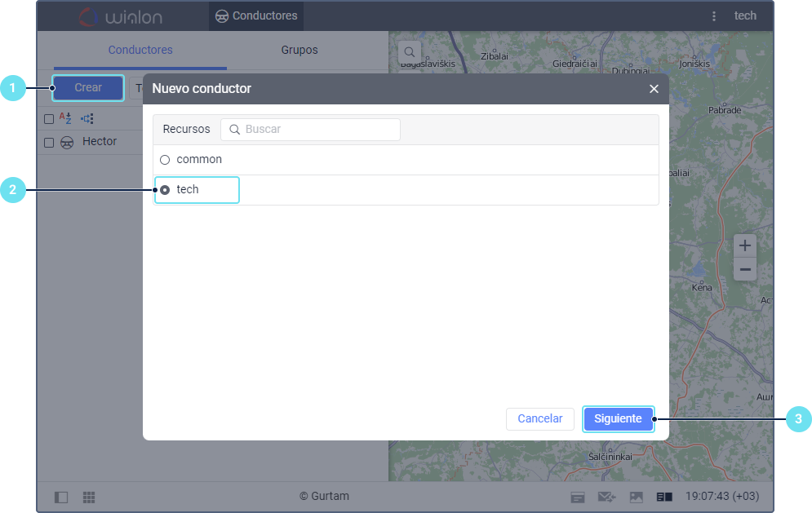Click the steering wheel icon beside Hector
The height and width of the screenshot is (513, 812).
[67, 143]
